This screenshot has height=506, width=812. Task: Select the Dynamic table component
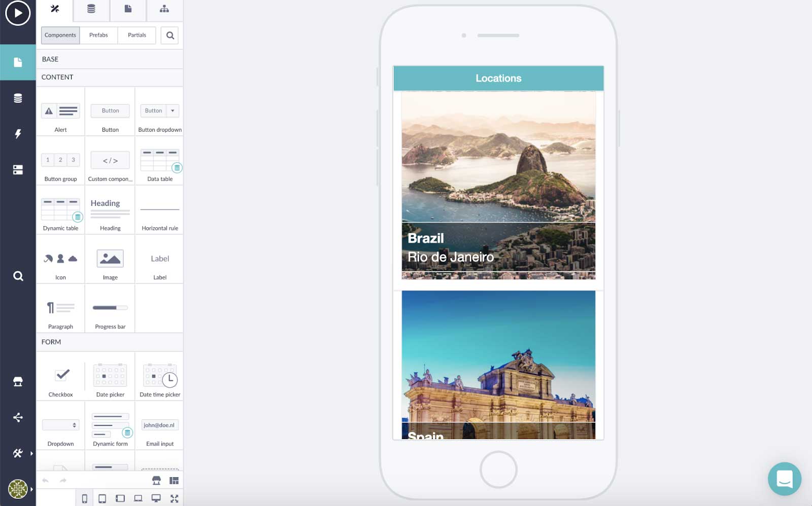(60, 210)
